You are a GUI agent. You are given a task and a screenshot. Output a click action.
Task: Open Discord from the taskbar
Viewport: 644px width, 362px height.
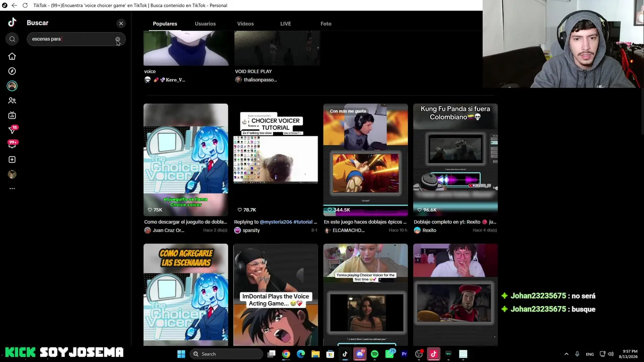(x=360, y=354)
